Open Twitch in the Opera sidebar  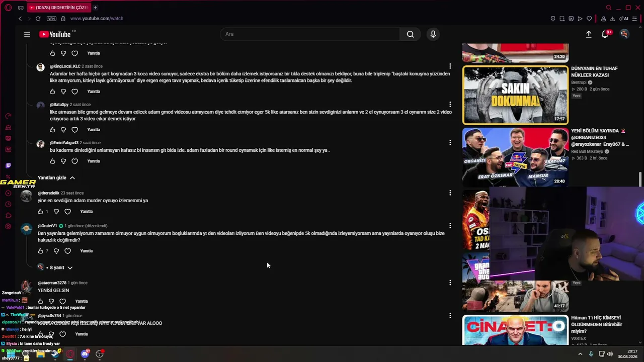(8, 165)
